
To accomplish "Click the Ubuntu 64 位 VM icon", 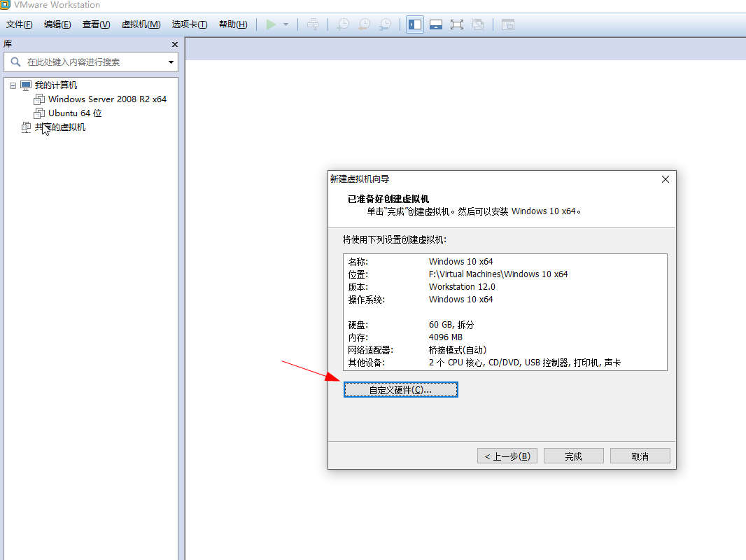I will [x=39, y=113].
